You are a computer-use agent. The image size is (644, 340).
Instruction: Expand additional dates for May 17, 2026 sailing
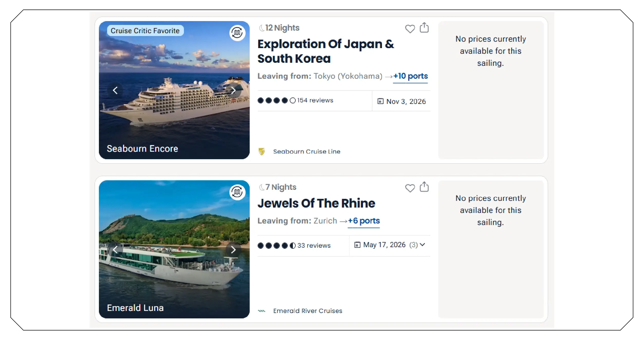click(423, 245)
